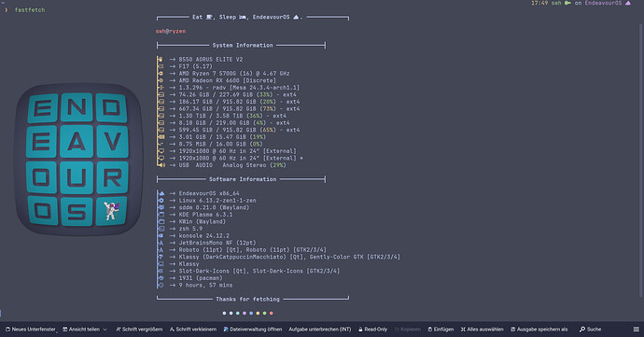Screen dimensions: 644x337
Task: Click the motherboard icon beside B550 AORUS
Action: [x=161, y=59]
